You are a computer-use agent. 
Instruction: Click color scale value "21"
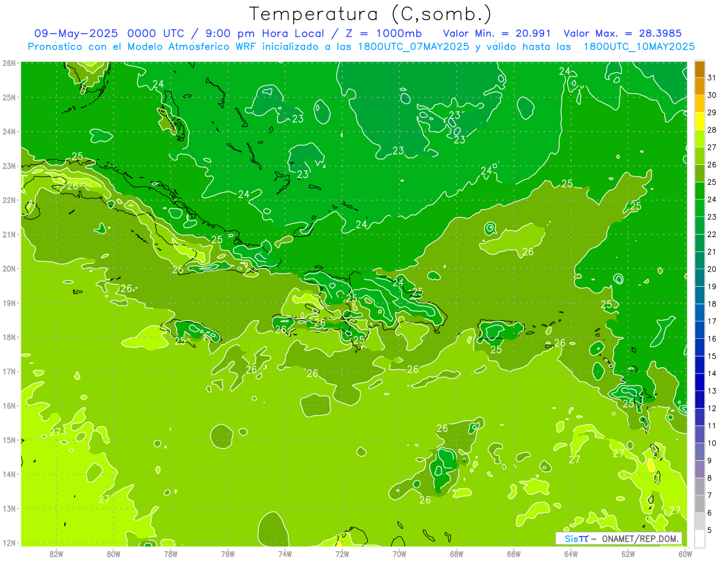(x=712, y=252)
